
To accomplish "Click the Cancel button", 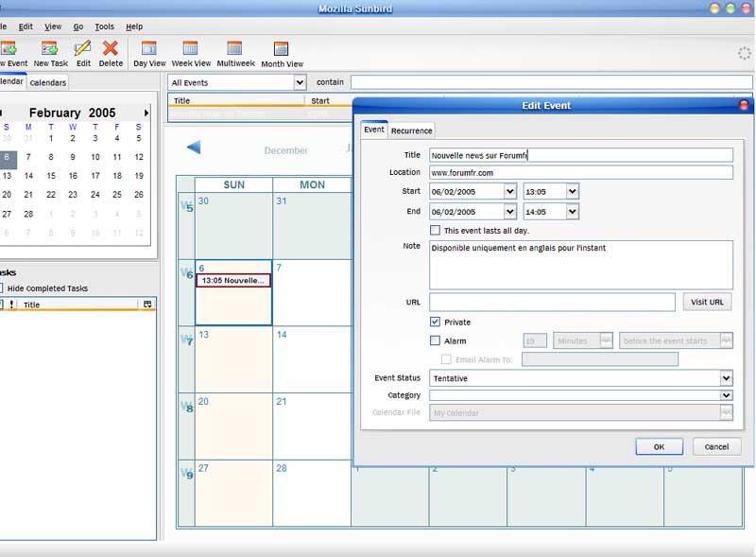I will point(716,446).
